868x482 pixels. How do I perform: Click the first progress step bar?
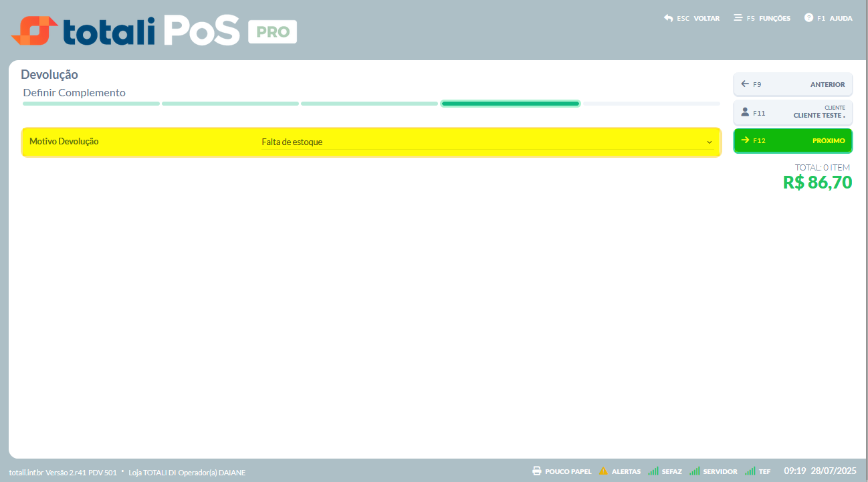[91, 104]
